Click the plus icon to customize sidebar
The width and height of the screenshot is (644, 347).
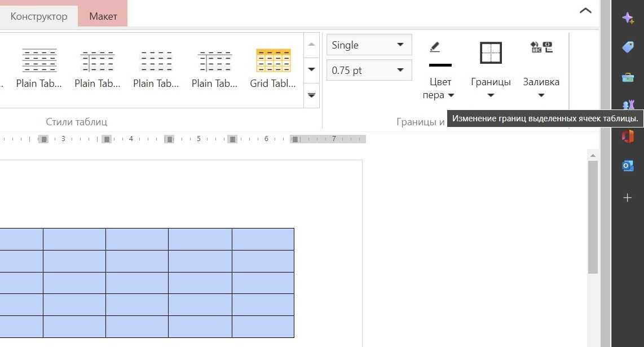pyautogui.click(x=628, y=197)
